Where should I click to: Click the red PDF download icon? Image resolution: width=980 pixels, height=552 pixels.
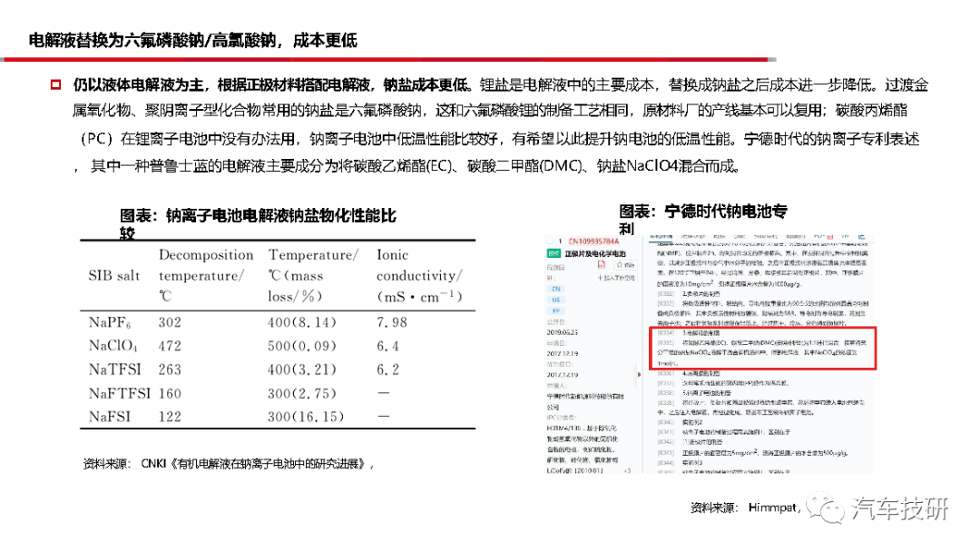pyautogui.click(x=602, y=264)
